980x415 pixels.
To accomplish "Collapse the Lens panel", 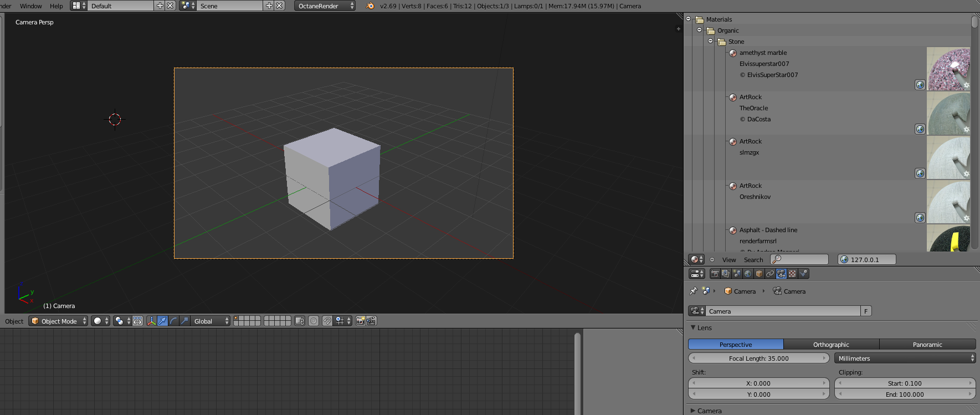I will (693, 327).
